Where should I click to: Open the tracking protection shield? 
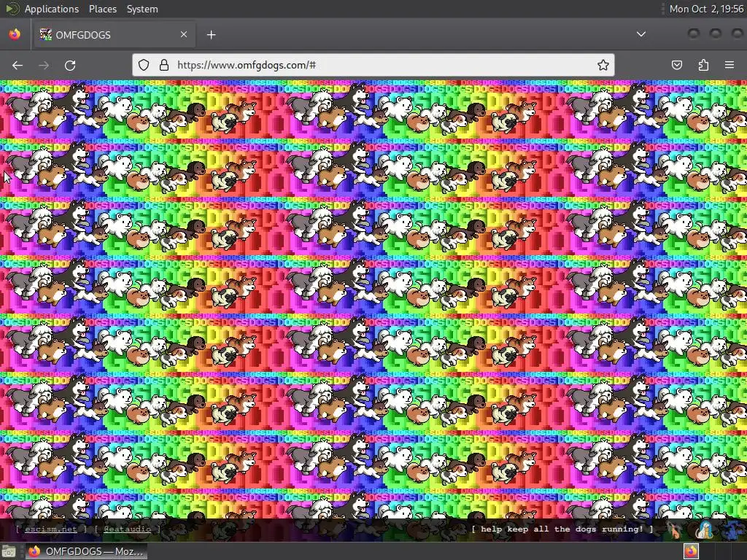pyautogui.click(x=144, y=65)
